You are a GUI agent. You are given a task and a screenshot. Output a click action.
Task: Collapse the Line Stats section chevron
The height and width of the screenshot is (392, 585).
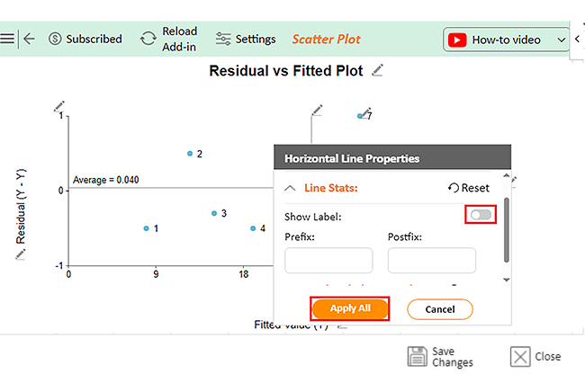point(290,188)
